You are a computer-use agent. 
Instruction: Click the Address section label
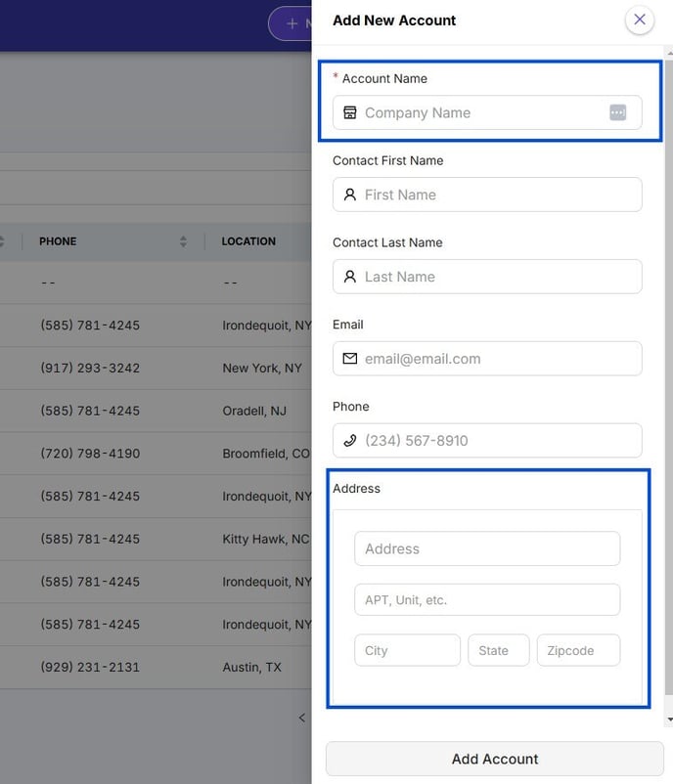[356, 489]
